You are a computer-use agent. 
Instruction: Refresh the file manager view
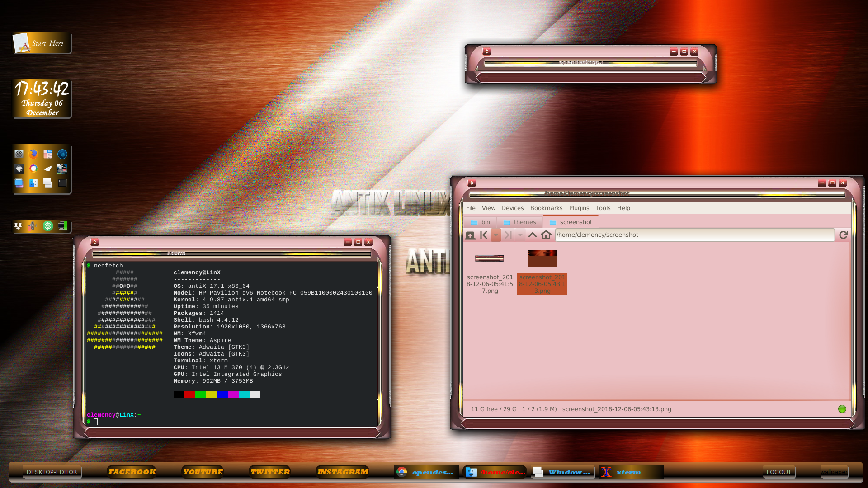point(844,235)
